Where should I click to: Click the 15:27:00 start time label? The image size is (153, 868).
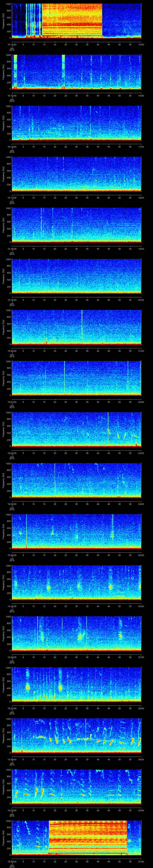pyautogui.click(x=12, y=708)
